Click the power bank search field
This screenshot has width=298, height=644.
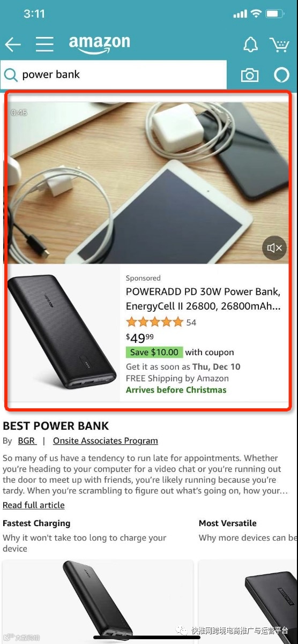coord(114,74)
